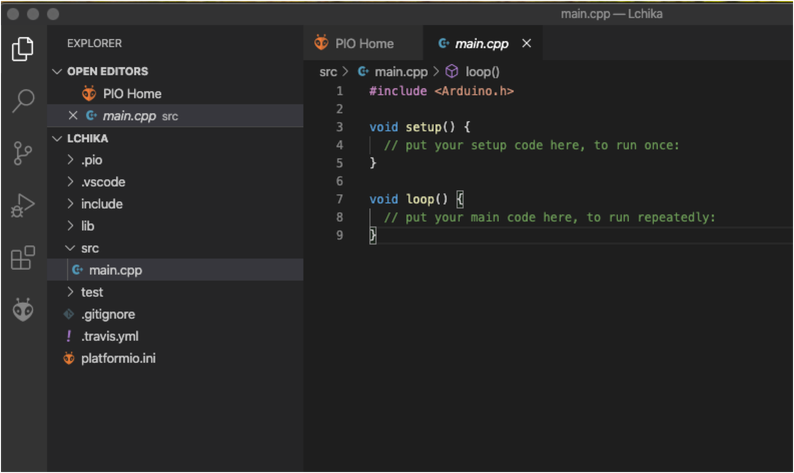The width and height of the screenshot is (794, 473).
Task: Expand the include folder
Action: (101, 204)
